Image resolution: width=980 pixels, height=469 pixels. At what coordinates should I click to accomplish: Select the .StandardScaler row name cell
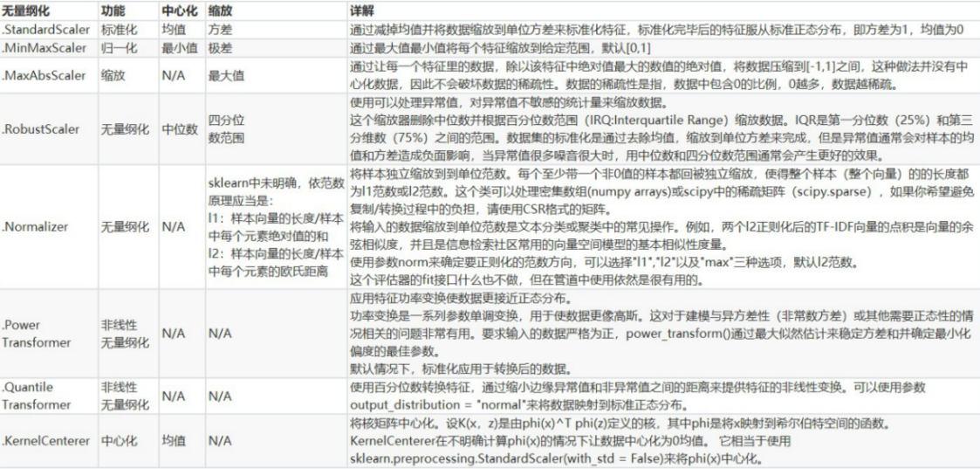pos(45,29)
